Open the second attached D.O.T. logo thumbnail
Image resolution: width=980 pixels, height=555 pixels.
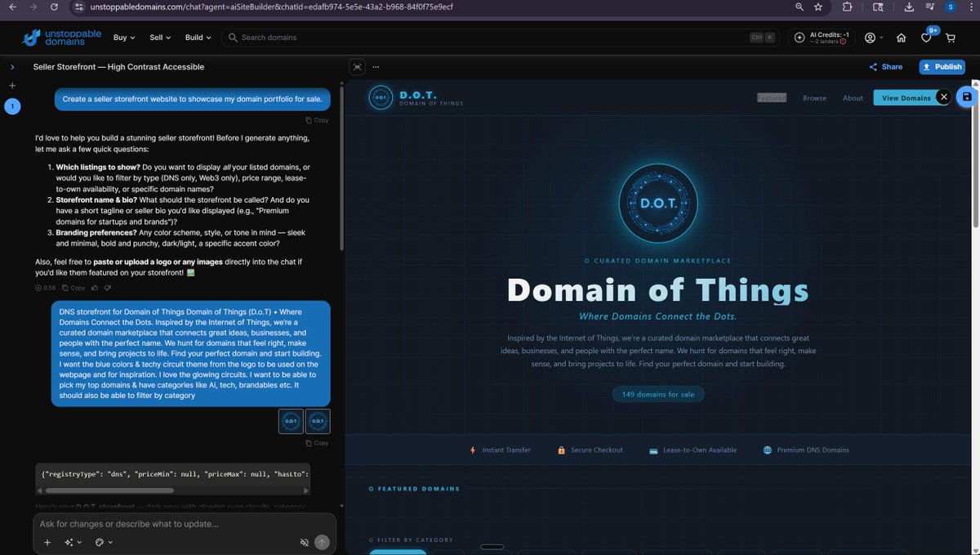pos(318,421)
